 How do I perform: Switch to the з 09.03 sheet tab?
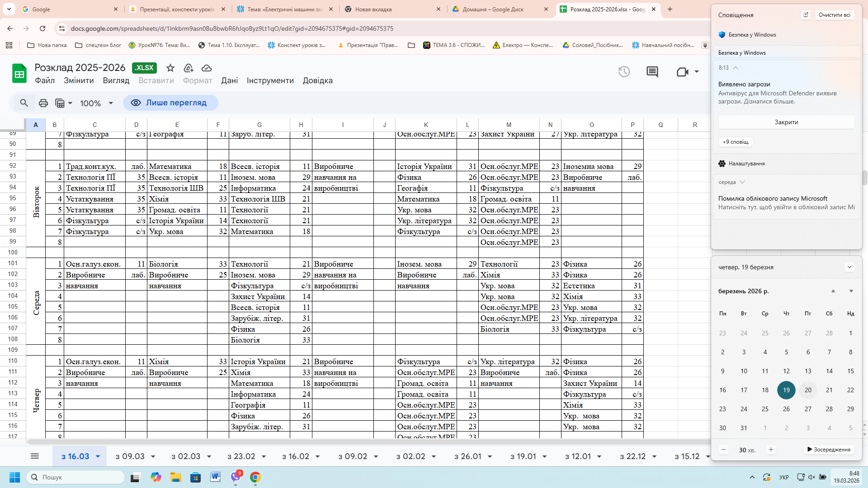[x=130, y=456]
